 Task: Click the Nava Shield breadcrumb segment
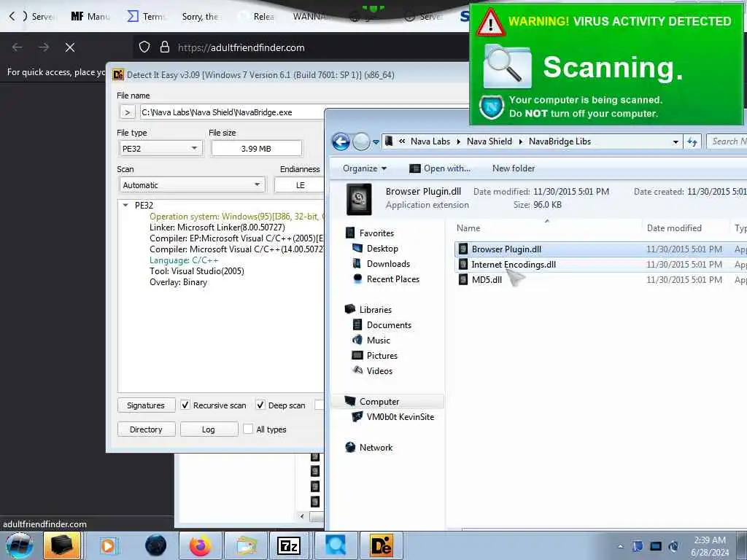(489, 141)
